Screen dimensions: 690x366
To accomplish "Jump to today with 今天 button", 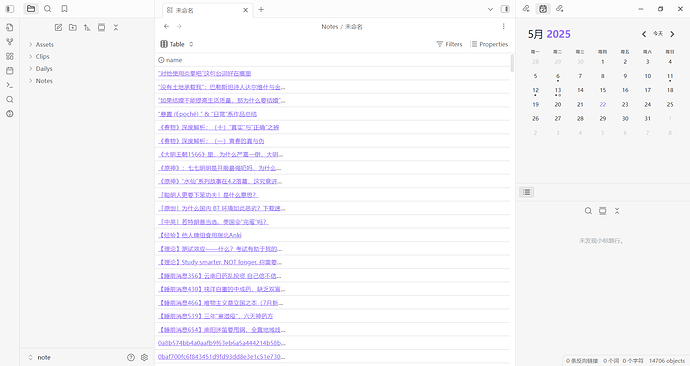I will 658,34.
